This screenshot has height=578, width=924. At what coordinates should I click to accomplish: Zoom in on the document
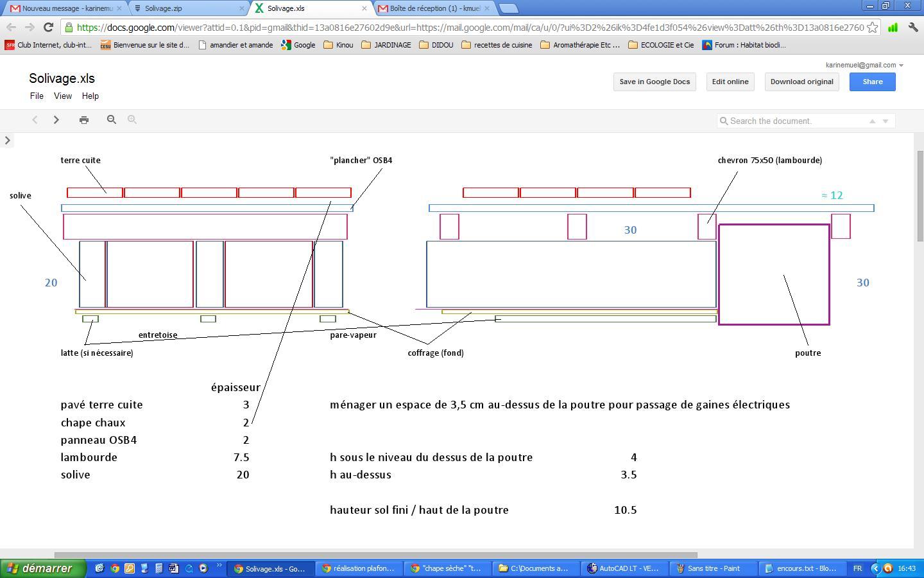(x=132, y=120)
